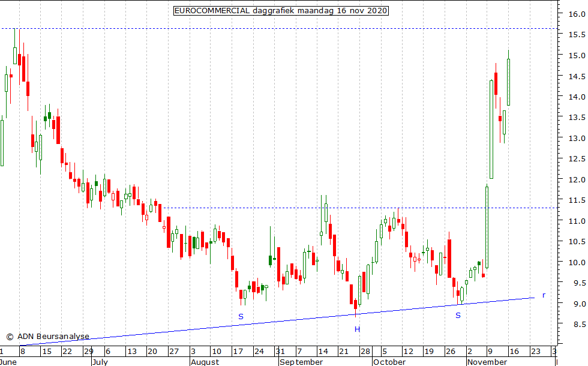Click date label 28 on the September time axis
Viewport: 588px width, 366px height.
[365, 352]
